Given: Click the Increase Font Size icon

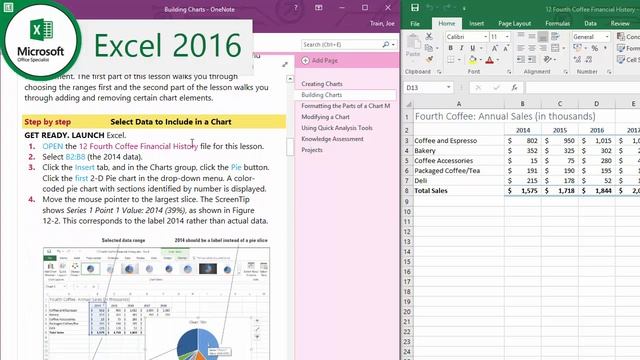Looking at the screenshot, I should [495, 48].
